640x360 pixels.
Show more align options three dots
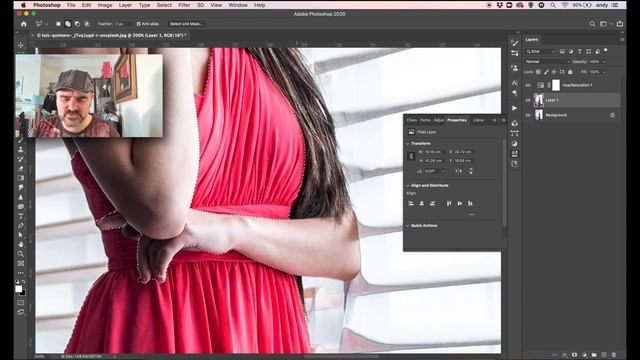(471, 214)
